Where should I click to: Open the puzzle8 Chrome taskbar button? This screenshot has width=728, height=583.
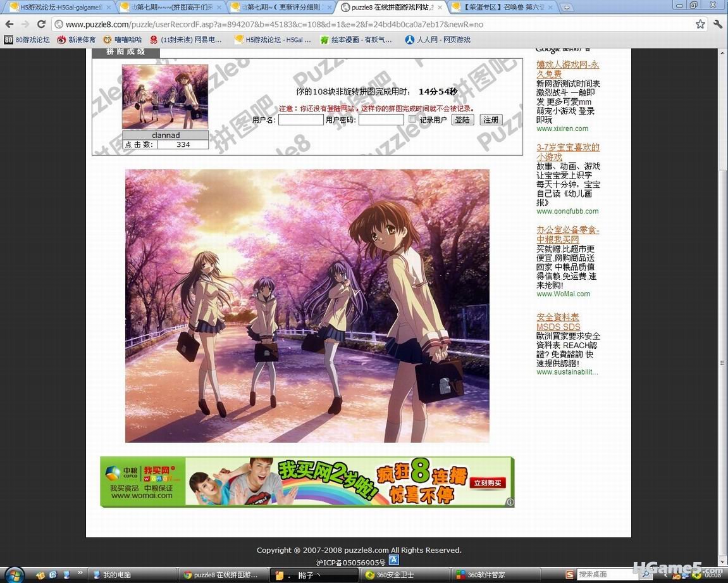[224, 575]
